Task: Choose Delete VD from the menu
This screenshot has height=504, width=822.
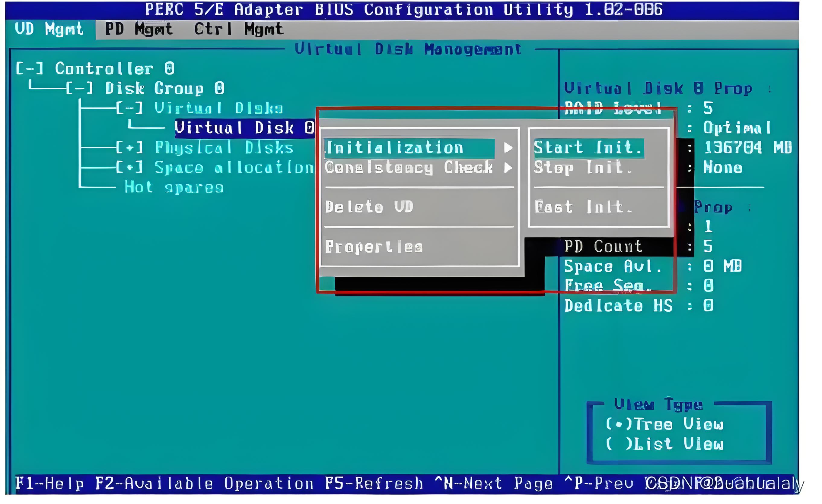Action: 369,207
